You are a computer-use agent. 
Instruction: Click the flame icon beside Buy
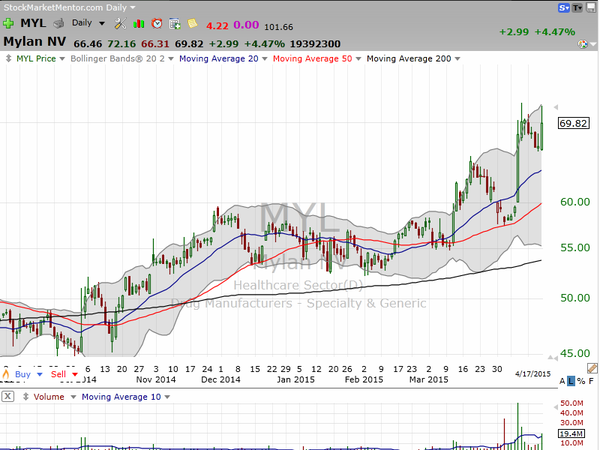point(6,374)
